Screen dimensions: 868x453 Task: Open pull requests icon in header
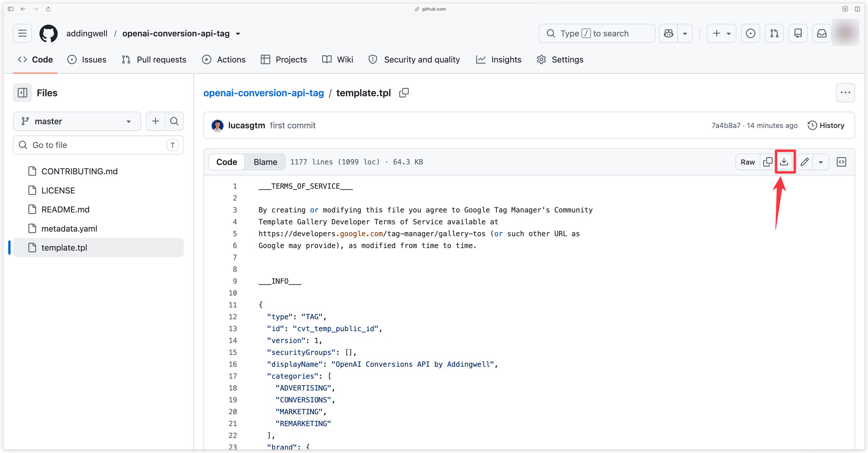[x=774, y=33]
